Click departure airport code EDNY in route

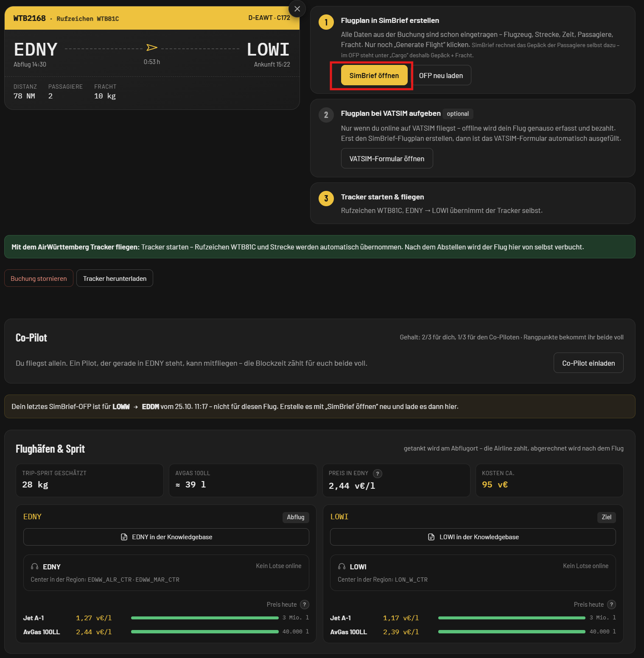point(36,50)
